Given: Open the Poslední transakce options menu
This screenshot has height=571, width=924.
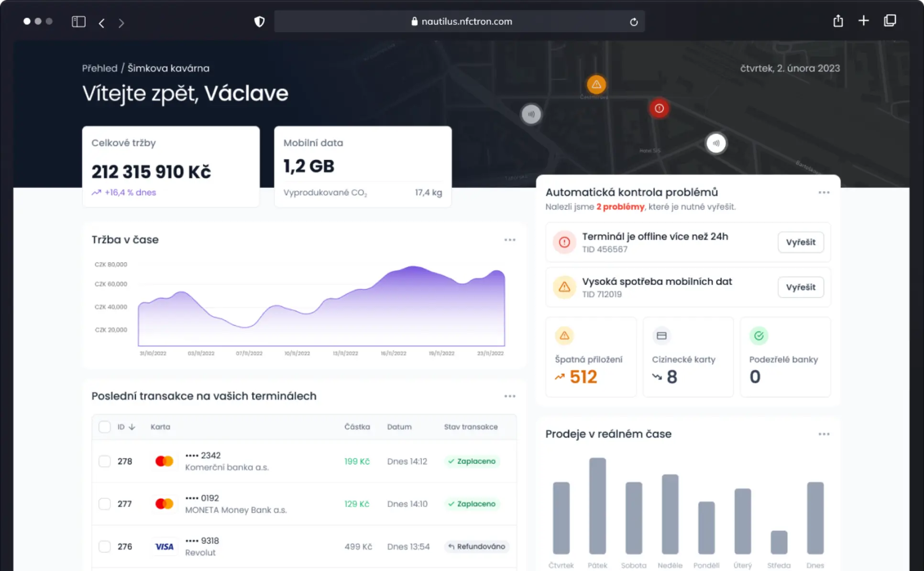Looking at the screenshot, I should [510, 396].
